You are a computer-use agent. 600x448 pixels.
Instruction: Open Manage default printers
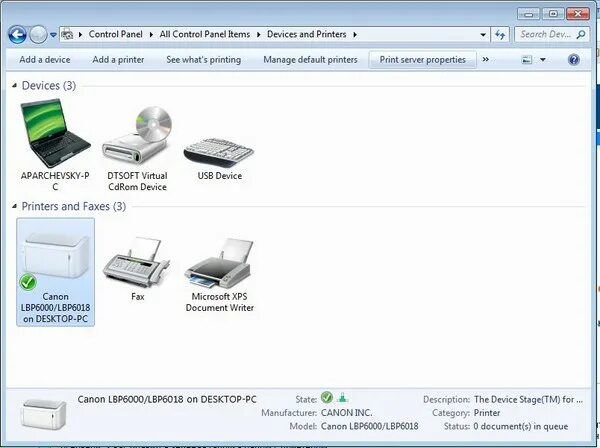(x=310, y=60)
